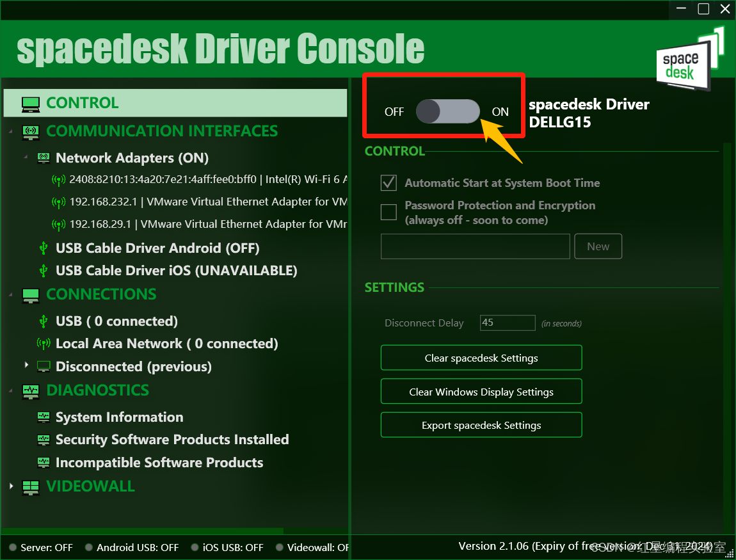Collapse the DIAGNOSTICS section
The width and height of the screenshot is (736, 560).
click(x=11, y=391)
